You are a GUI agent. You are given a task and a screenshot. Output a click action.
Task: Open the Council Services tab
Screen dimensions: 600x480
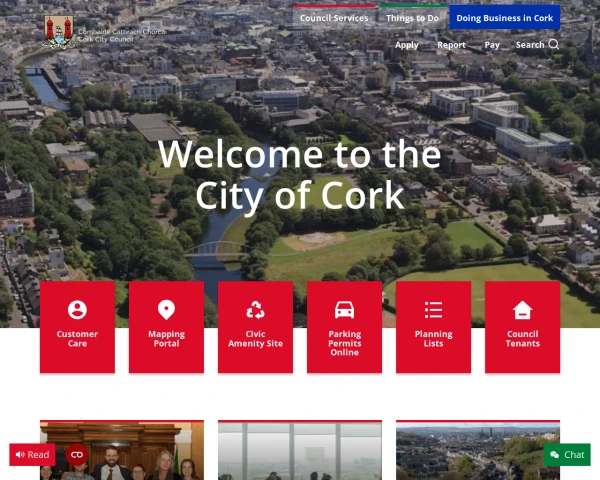tap(334, 18)
